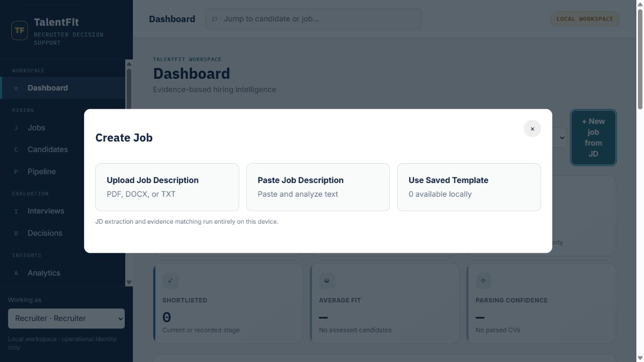Screen dimensions: 644x362
Task: Click the sidebar scroll down arrow
Action: click(129, 282)
